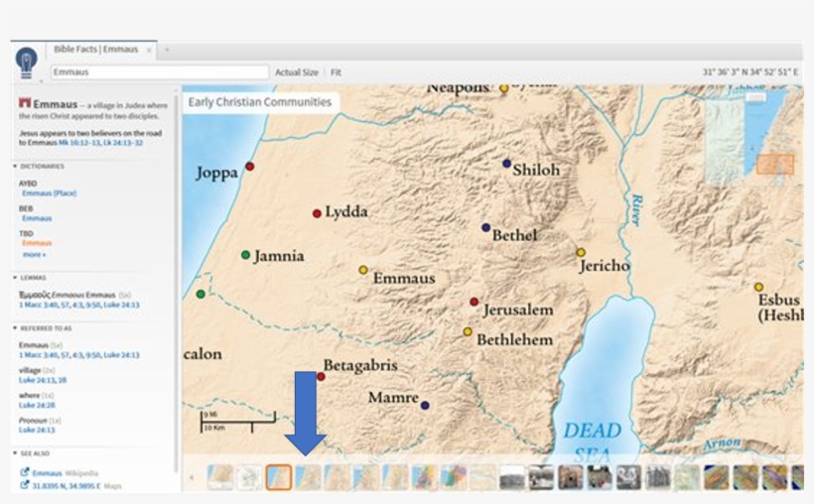Open the Lk 24:13-32 reference link
Screen dimensions: 814x504
(123, 142)
